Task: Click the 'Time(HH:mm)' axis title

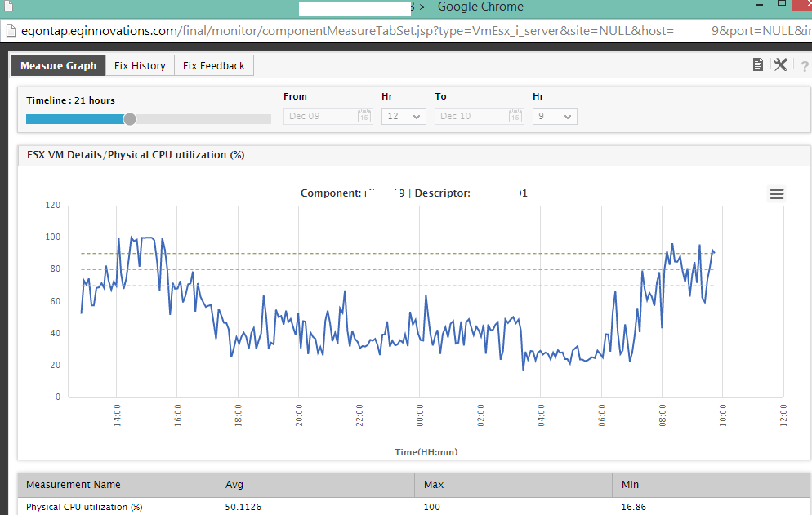Action: pyautogui.click(x=426, y=451)
